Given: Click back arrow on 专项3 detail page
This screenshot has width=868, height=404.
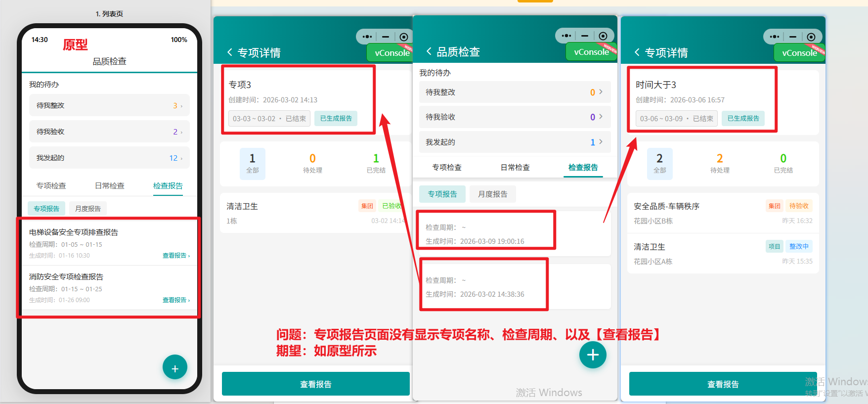Looking at the screenshot, I should (229, 52).
